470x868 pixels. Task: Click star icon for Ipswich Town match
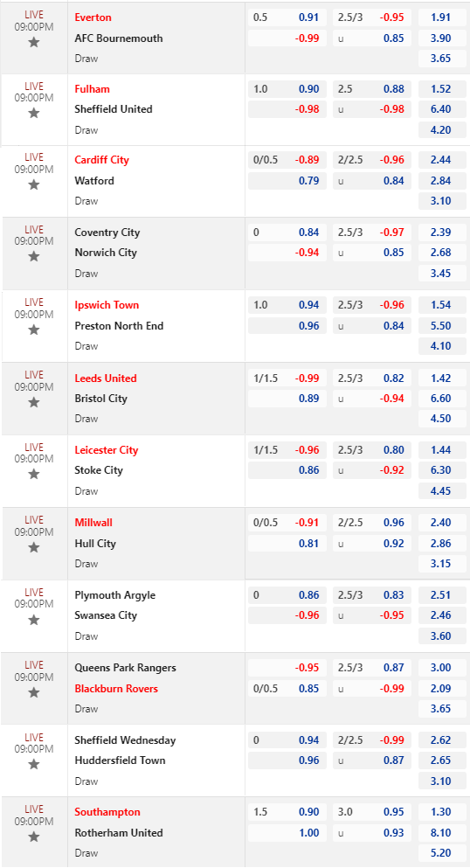pos(34,330)
